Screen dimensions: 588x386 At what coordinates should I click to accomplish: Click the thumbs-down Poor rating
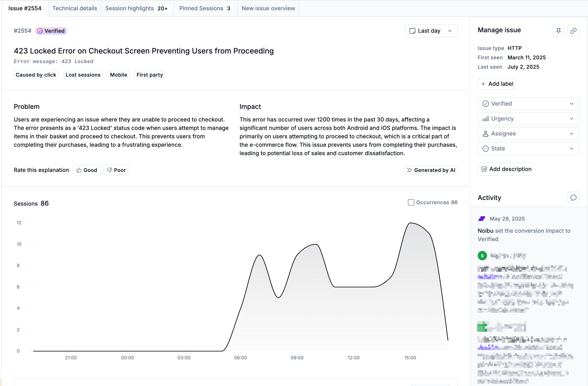tap(116, 170)
